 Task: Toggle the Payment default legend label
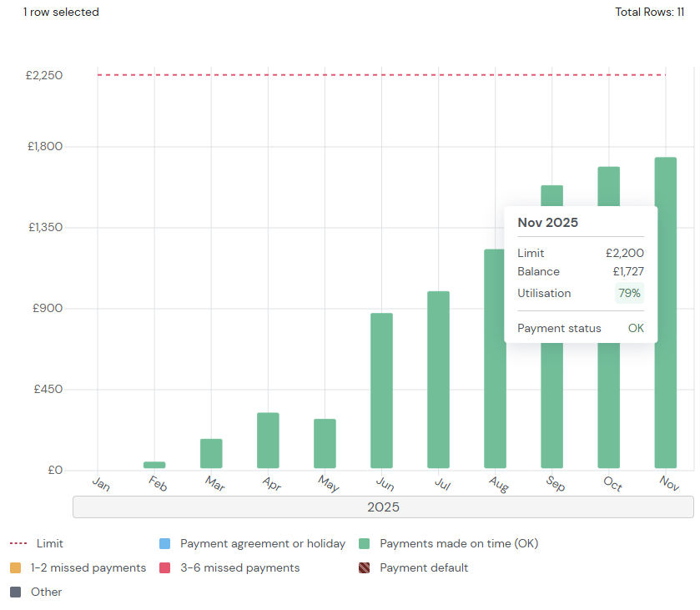[424, 568]
